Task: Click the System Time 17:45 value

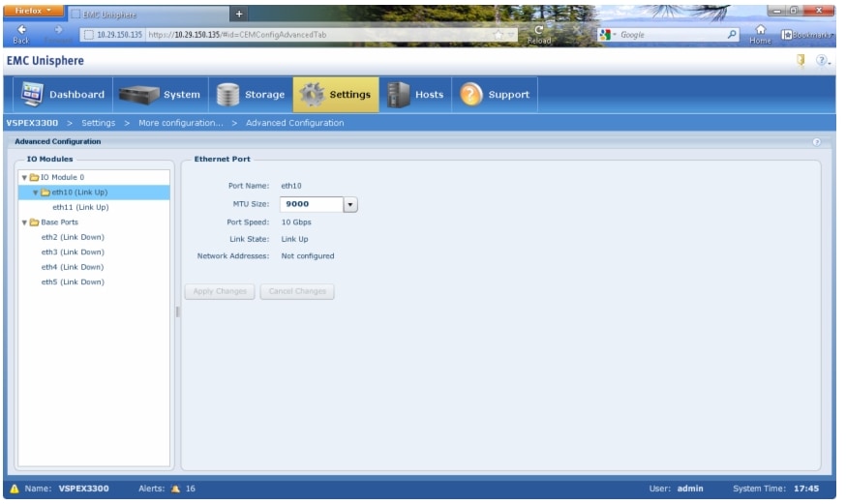Action: pyautogui.click(x=807, y=490)
